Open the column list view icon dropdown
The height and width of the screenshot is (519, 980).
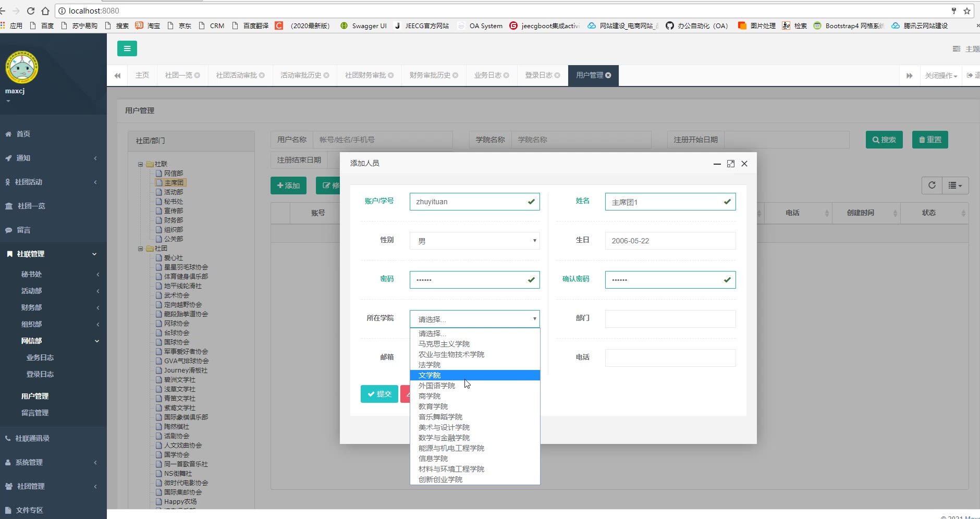coord(955,185)
